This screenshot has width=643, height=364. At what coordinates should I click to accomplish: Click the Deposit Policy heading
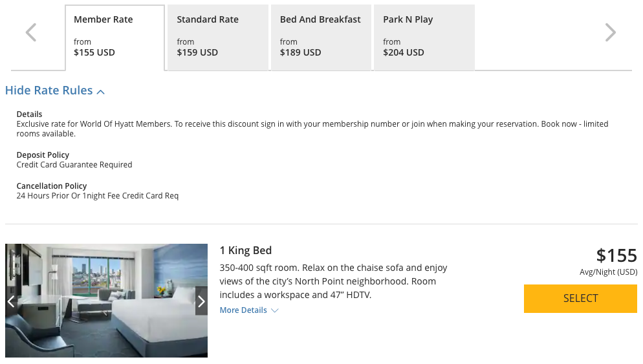(x=43, y=155)
